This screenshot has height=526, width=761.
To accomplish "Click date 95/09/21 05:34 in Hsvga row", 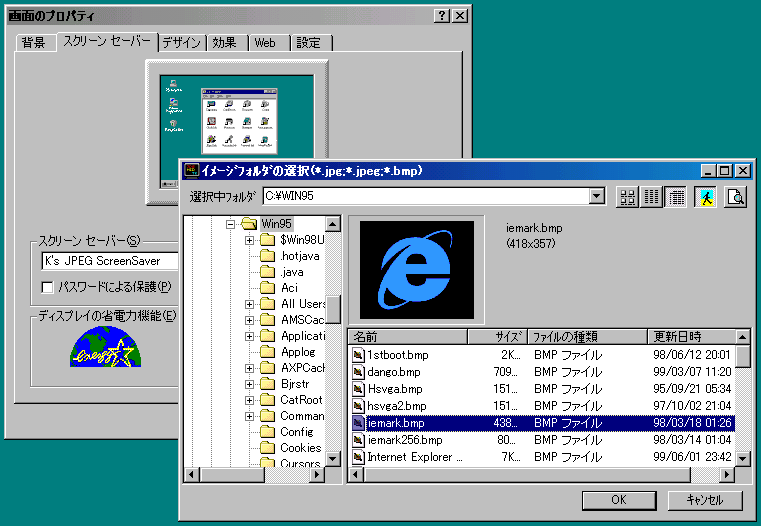I will click(692, 389).
